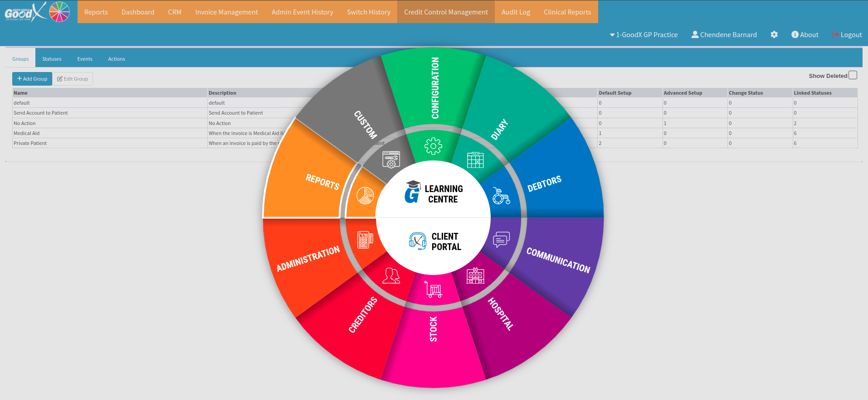Select the No Action name cell
Screen dimensions: 868x400
pos(110,123)
